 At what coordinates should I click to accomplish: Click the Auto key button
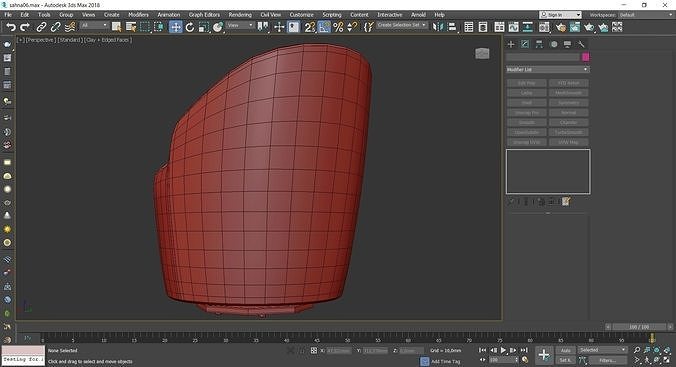(566, 350)
